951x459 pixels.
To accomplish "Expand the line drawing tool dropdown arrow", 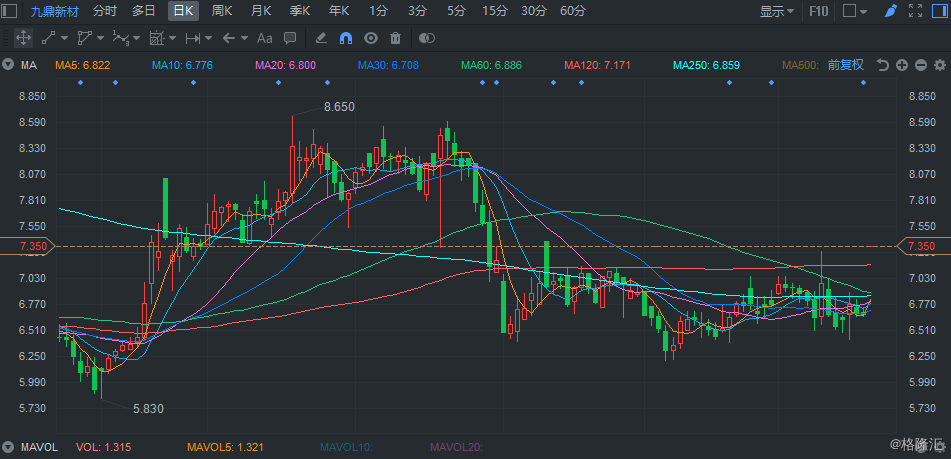I will click(65, 39).
